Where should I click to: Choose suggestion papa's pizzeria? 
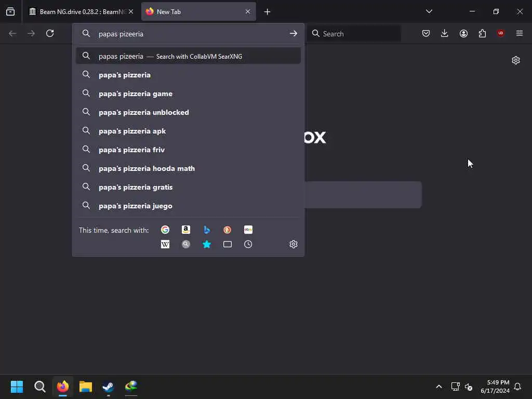point(188,75)
